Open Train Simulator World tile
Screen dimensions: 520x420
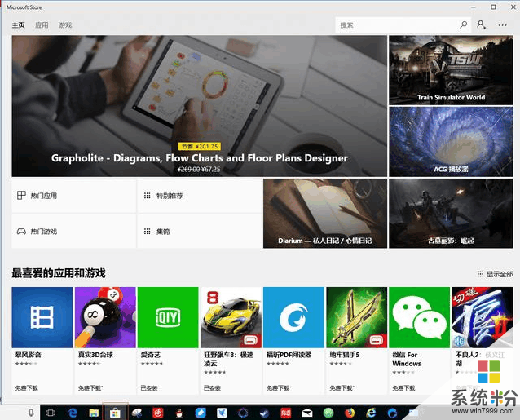pos(451,70)
